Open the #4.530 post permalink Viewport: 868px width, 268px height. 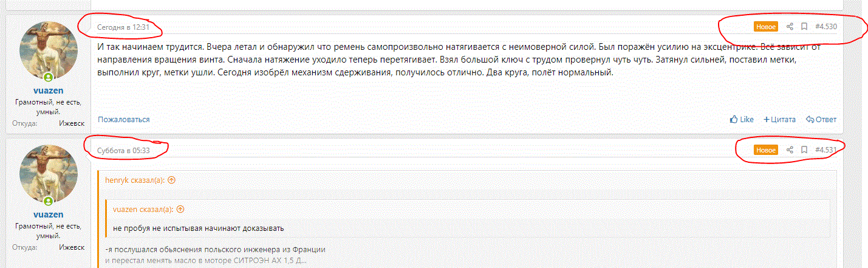pos(825,27)
